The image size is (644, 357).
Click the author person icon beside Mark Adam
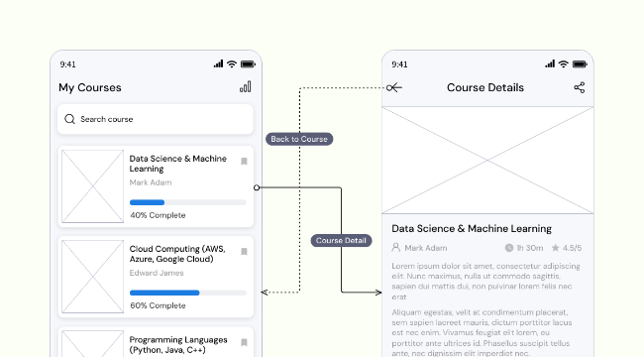click(x=396, y=247)
